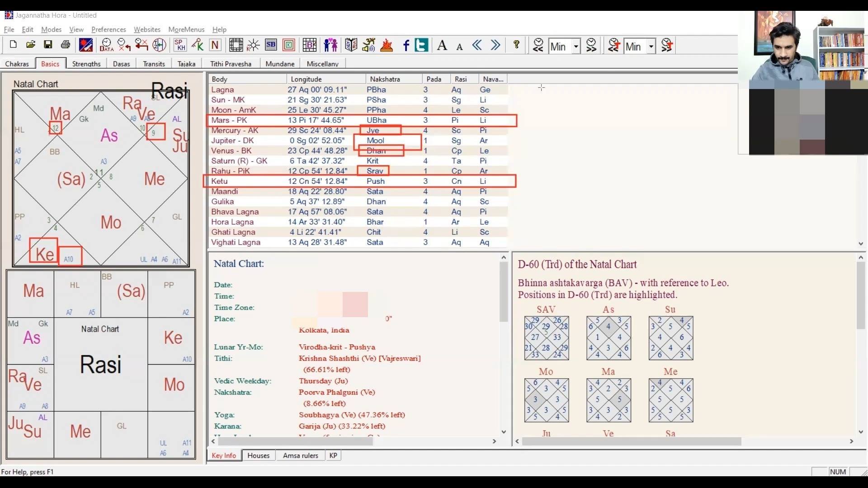This screenshot has width=868, height=488.
Task: Open the MoreMenus menu
Action: [186, 29]
